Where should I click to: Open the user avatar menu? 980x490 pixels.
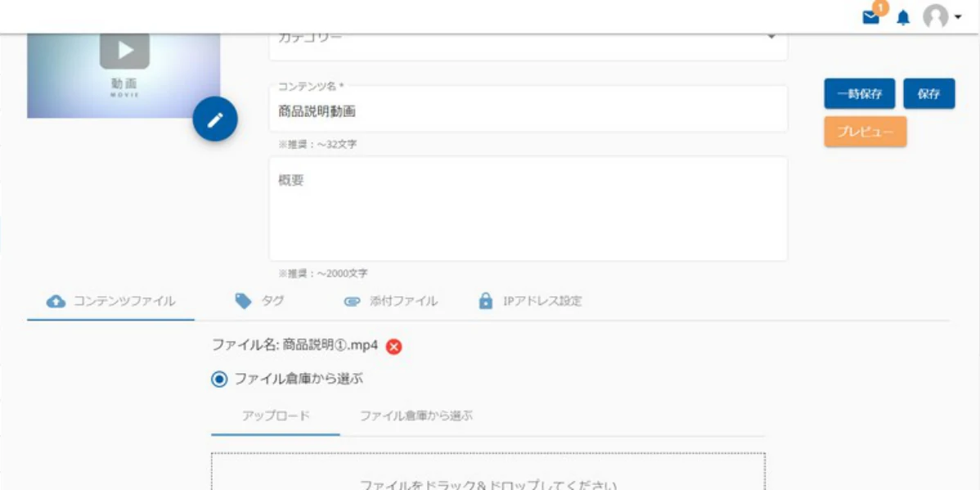point(935,17)
